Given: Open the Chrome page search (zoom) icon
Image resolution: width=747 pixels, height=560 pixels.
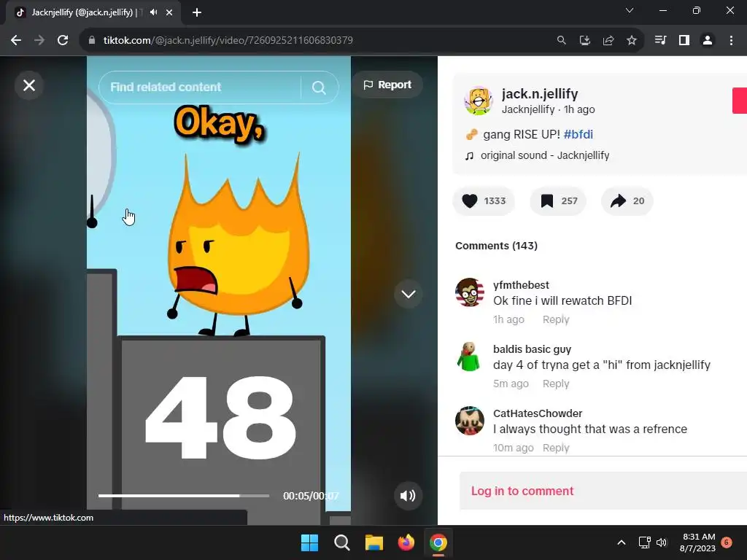Looking at the screenshot, I should click(x=561, y=41).
